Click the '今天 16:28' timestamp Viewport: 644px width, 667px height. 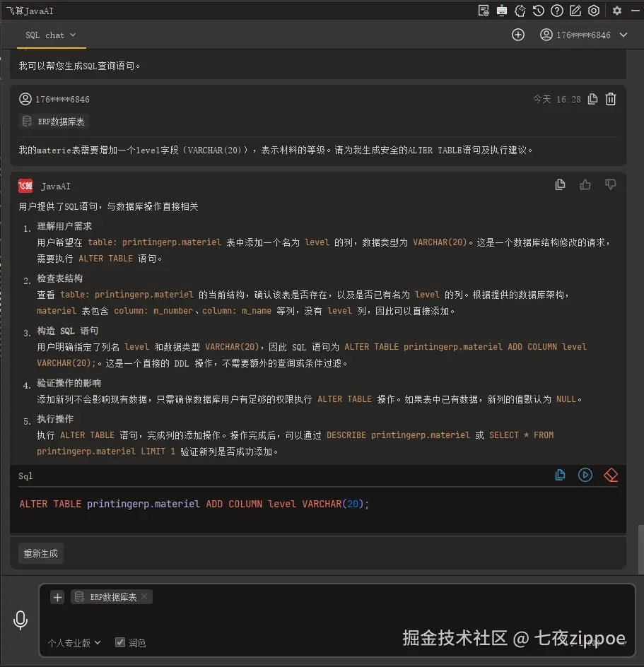click(x=557, y=100)
